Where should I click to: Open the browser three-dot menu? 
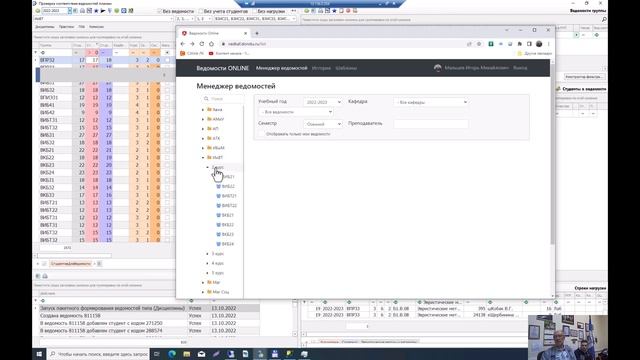coord(549,44)
